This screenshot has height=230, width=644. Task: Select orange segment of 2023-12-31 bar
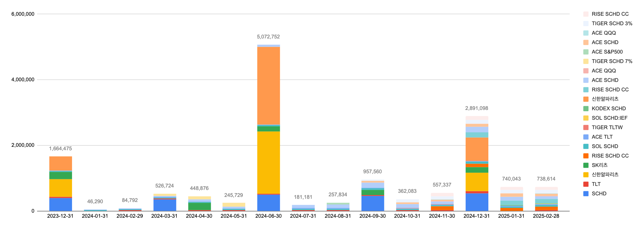click(60, 163)
